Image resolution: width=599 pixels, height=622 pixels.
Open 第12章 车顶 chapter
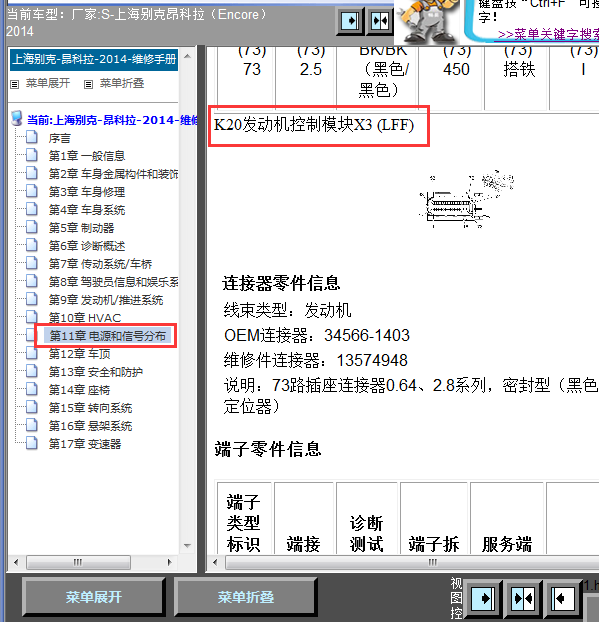(79, 354)
